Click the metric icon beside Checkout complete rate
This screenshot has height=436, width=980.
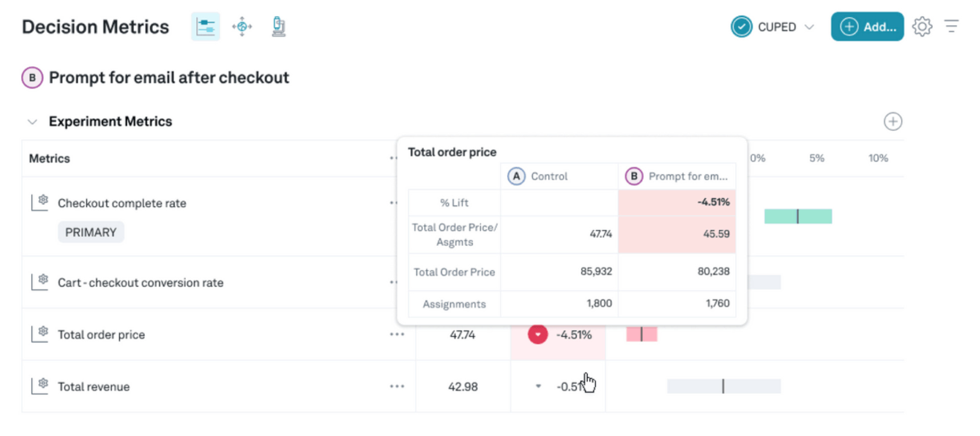(40, 202)
